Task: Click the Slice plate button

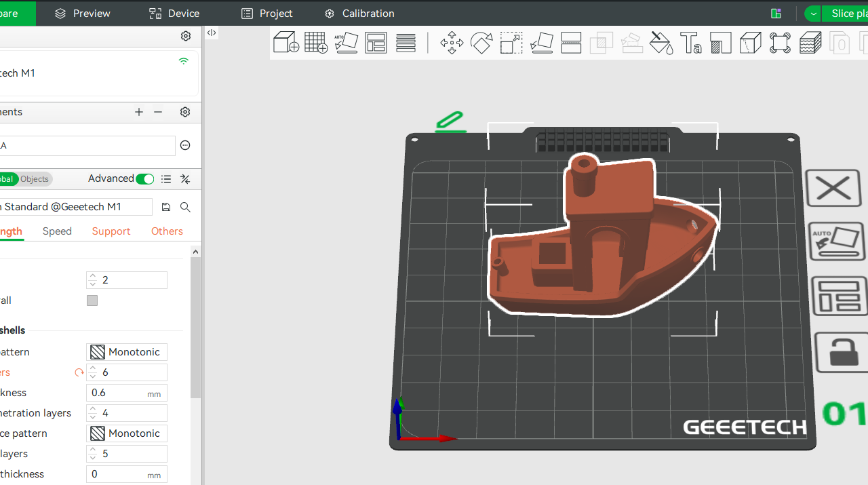Action: coord(849,14)
